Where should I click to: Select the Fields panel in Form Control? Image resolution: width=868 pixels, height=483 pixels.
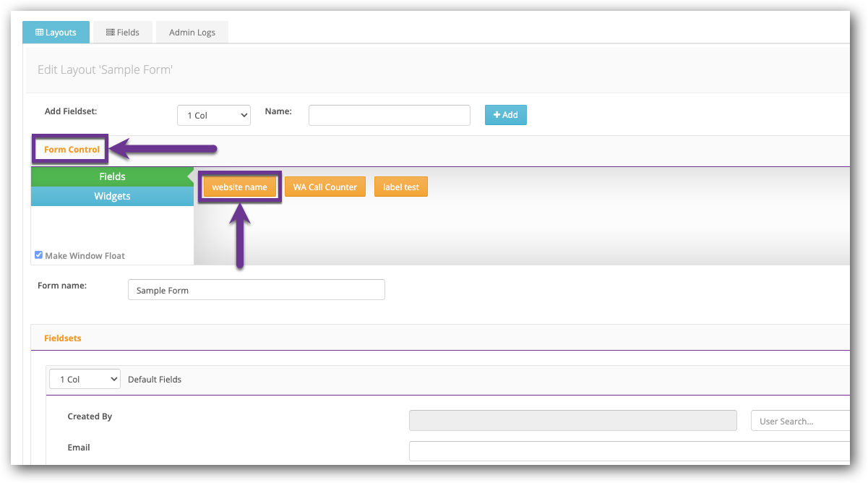coord(112,177)
